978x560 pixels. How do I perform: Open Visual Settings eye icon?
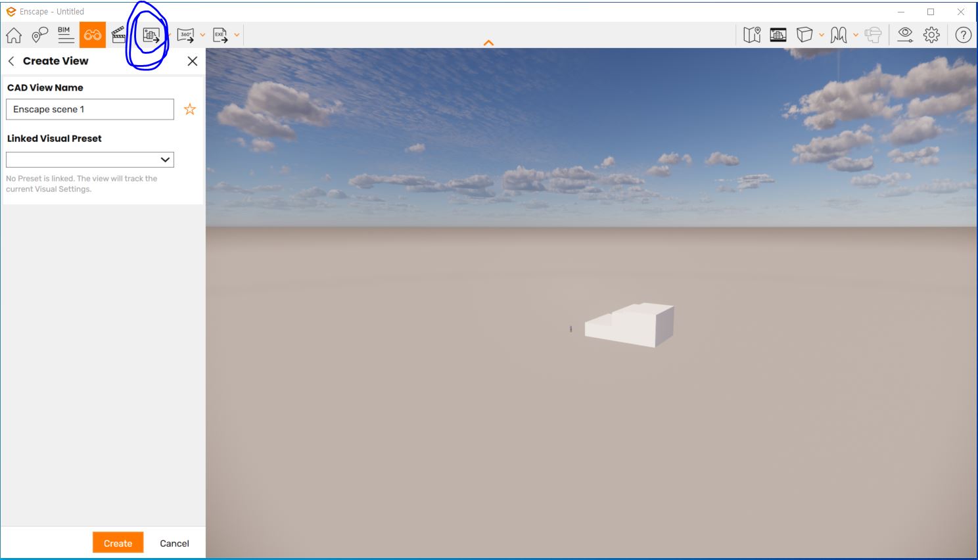click(x=905, y=35)
